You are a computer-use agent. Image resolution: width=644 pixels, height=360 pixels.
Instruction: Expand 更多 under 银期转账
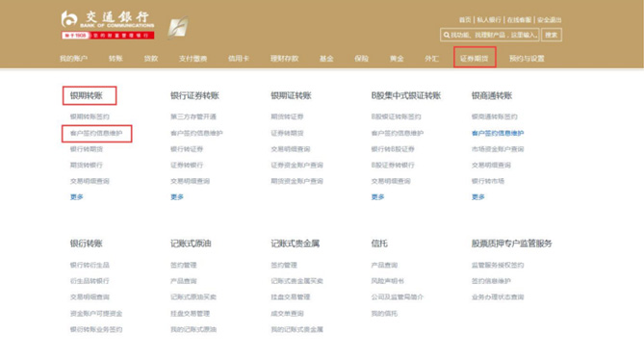coord(76,197)
